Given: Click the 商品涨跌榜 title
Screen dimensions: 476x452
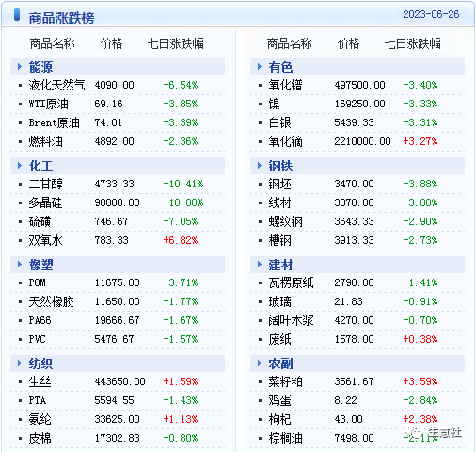Looking at the screenshot, I should [x=61, y=18].
